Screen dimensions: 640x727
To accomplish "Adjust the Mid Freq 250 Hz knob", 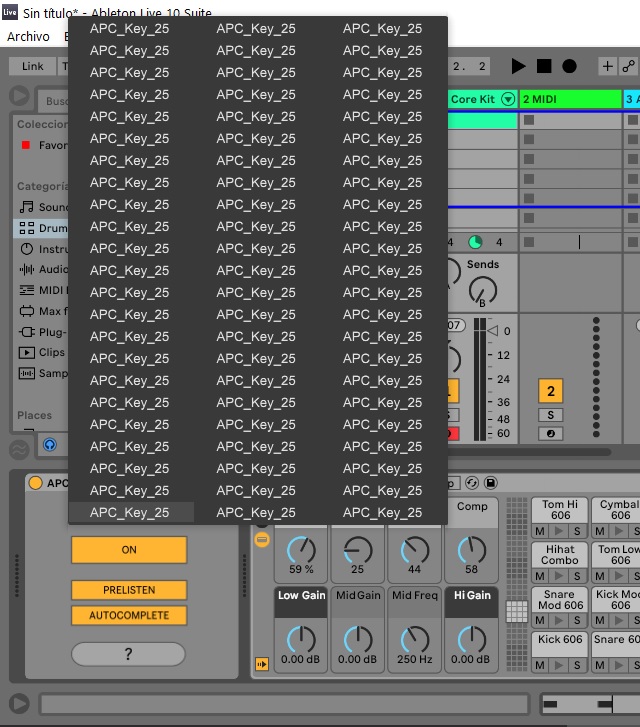I will [x=415, y=640].
